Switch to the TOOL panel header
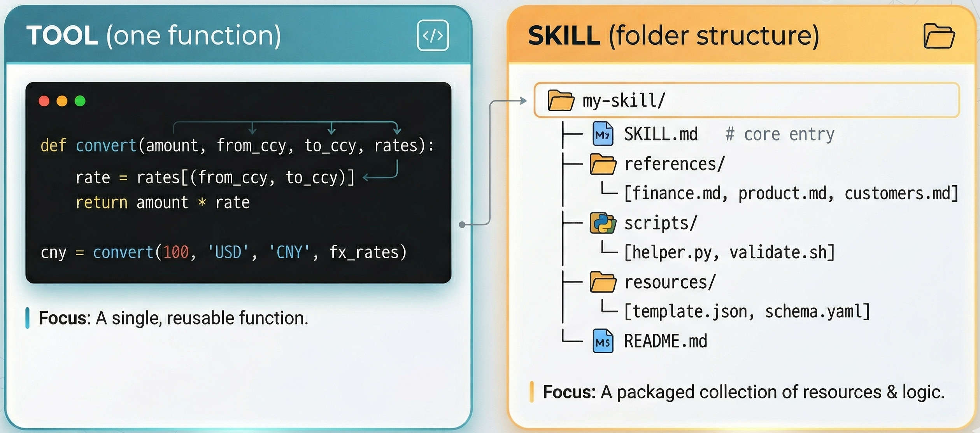980x433 pixels. [x=155, y=35]
